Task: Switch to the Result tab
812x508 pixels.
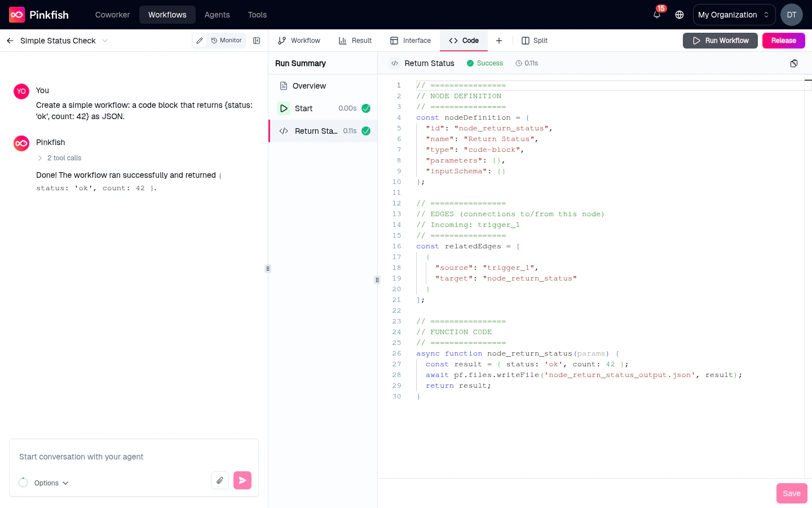Action: coord(355,41)
